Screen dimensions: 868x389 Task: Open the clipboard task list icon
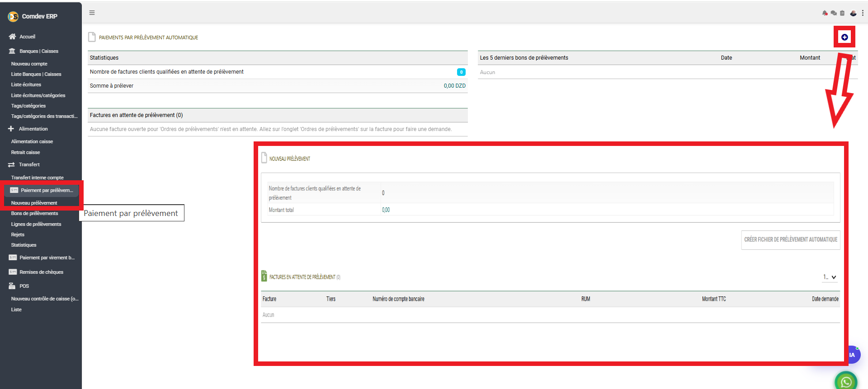coord(842,13)
